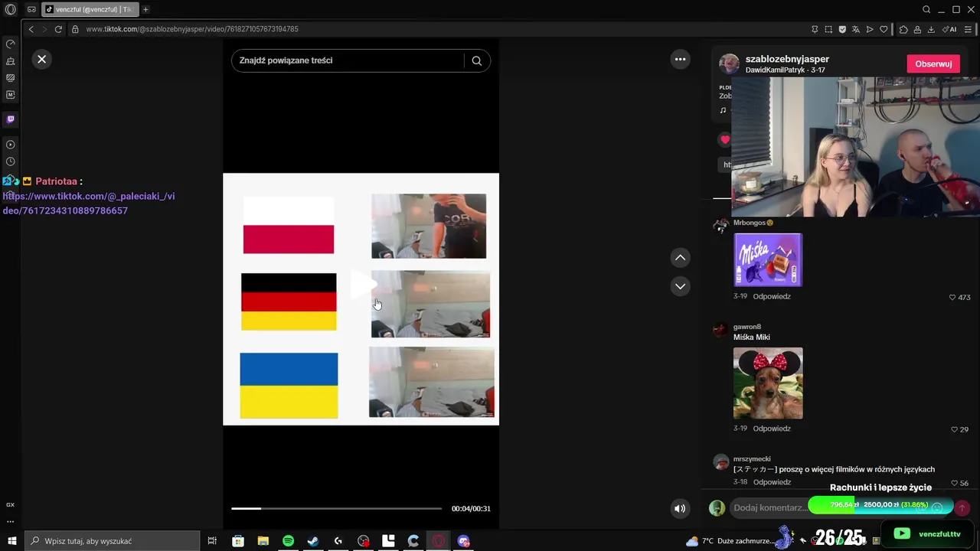Close the TikTok video viewer with X

[42, 59]
